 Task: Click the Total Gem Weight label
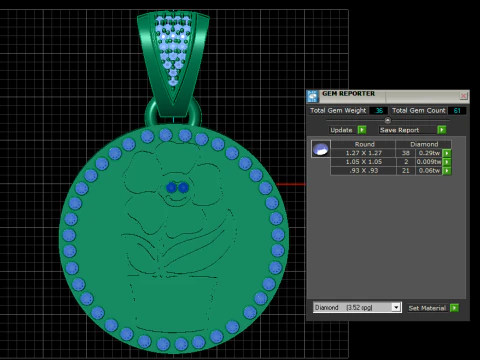[x=338, y=110]
